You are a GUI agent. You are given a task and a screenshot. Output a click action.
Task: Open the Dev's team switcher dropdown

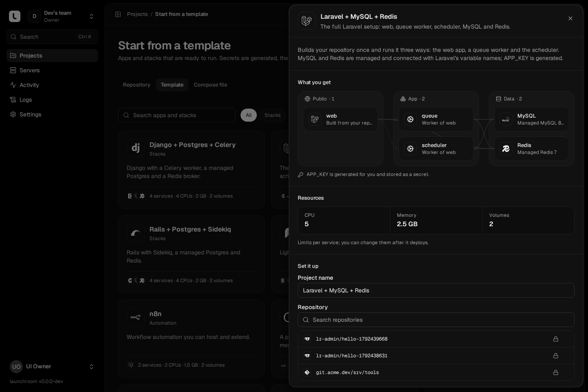pos(62,16)
